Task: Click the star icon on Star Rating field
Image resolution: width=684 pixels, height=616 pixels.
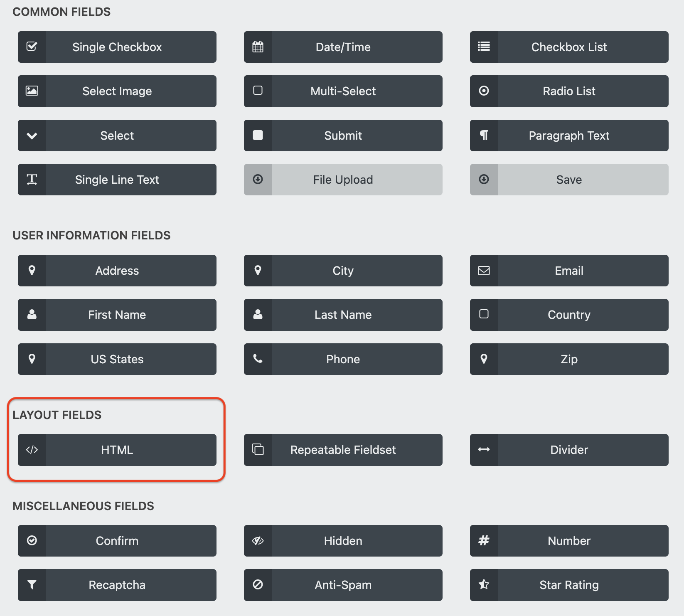Action: pos(484,585)
